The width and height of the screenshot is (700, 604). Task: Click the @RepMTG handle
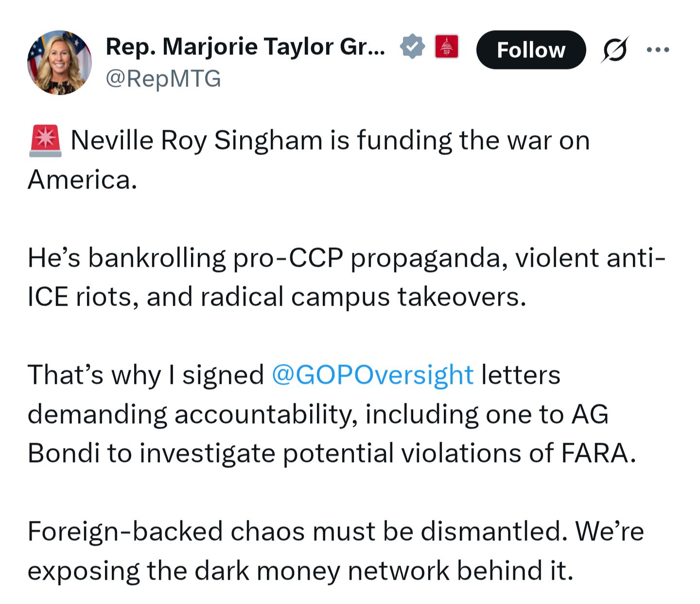[x=163, y=79]
